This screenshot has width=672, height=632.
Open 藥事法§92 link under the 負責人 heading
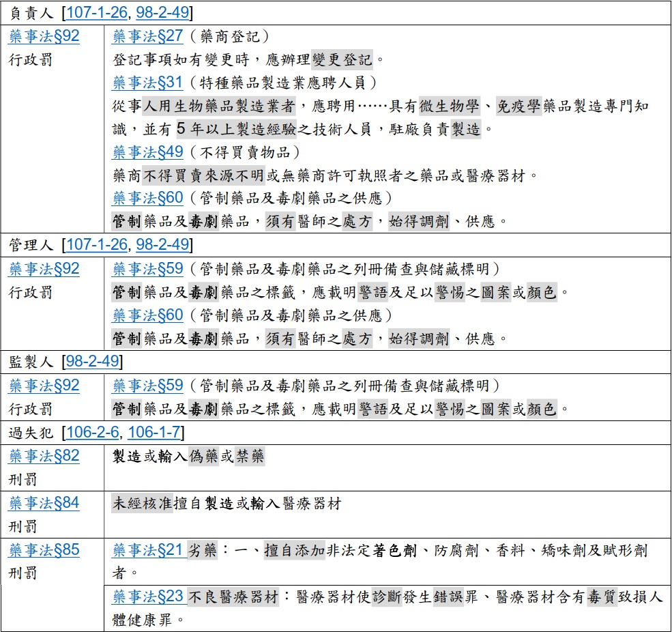pos(44,36)
